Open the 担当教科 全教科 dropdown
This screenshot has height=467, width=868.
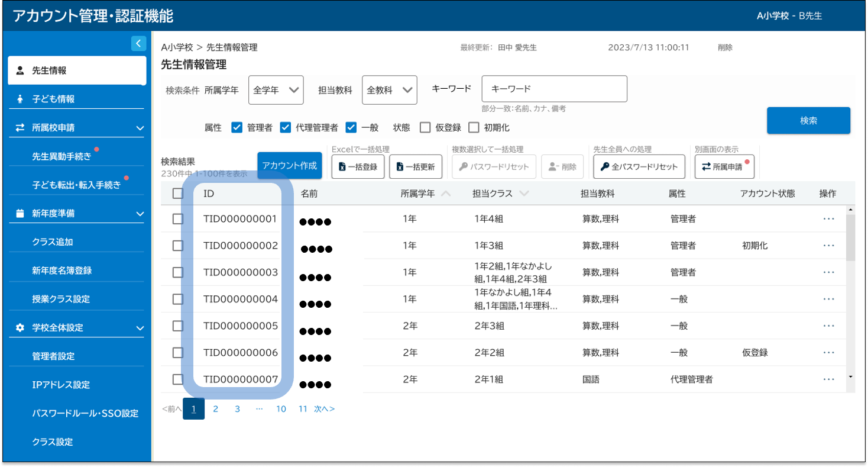click(390, 90)
